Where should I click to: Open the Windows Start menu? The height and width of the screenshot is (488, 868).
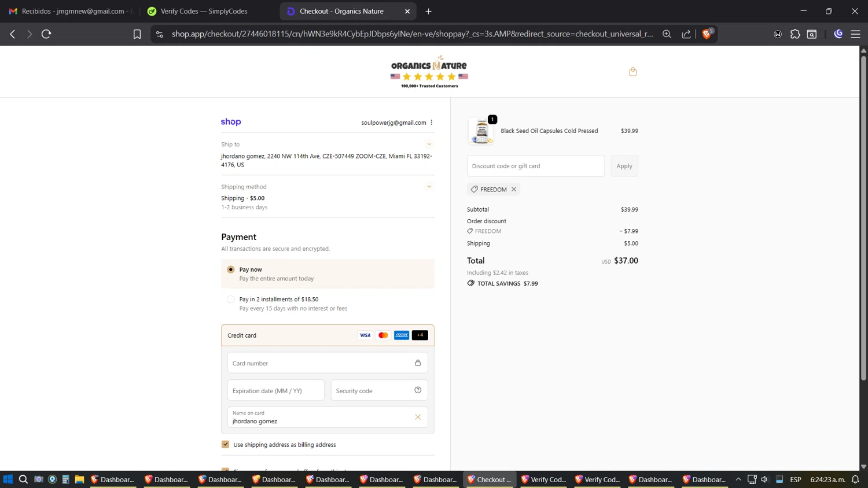tap(8, 479)
